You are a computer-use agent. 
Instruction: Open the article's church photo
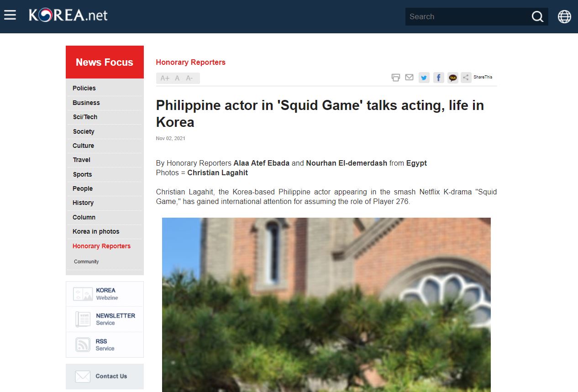pyautogui.click(x=326, y=305)
